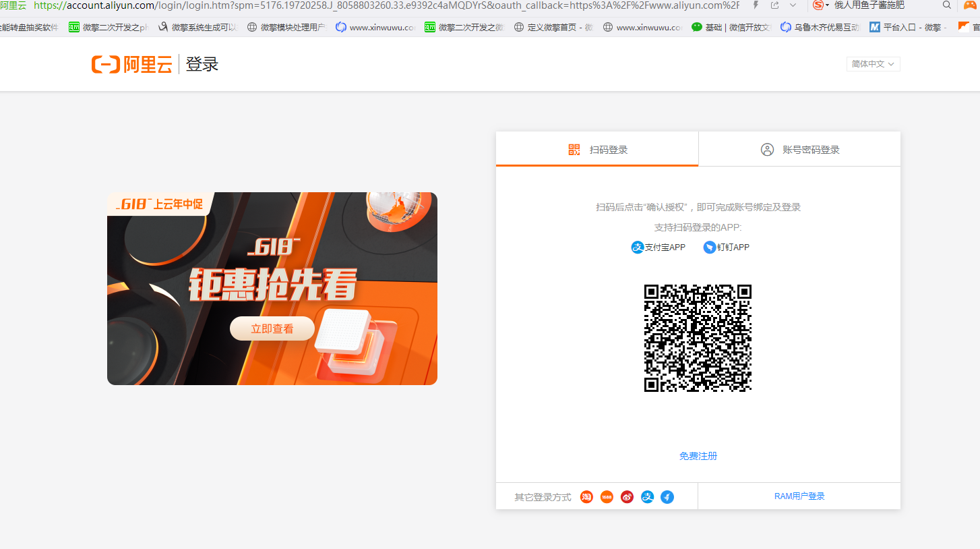Click the magnifier search icon in browser bar
This screenshot has height=549, width=980.
pos(947,5)
